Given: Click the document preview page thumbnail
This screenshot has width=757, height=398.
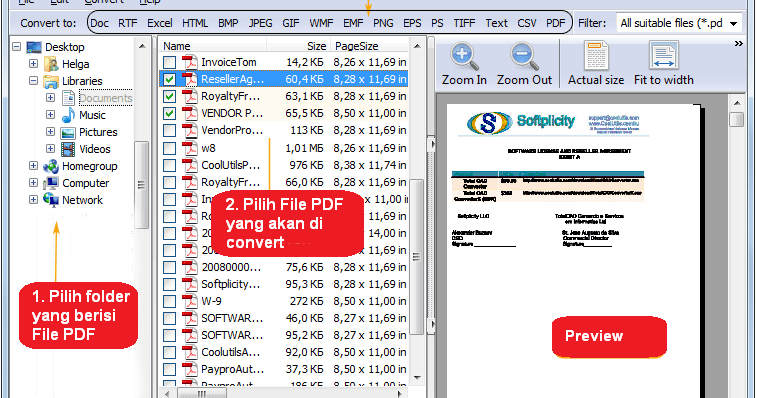Looking at the screenshot, I should click(x=573, y=250).
